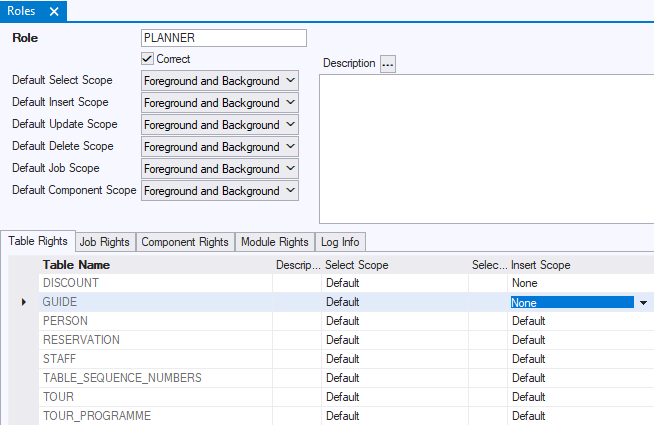Expand the Default Update Scope dropdown

point(290,125)
